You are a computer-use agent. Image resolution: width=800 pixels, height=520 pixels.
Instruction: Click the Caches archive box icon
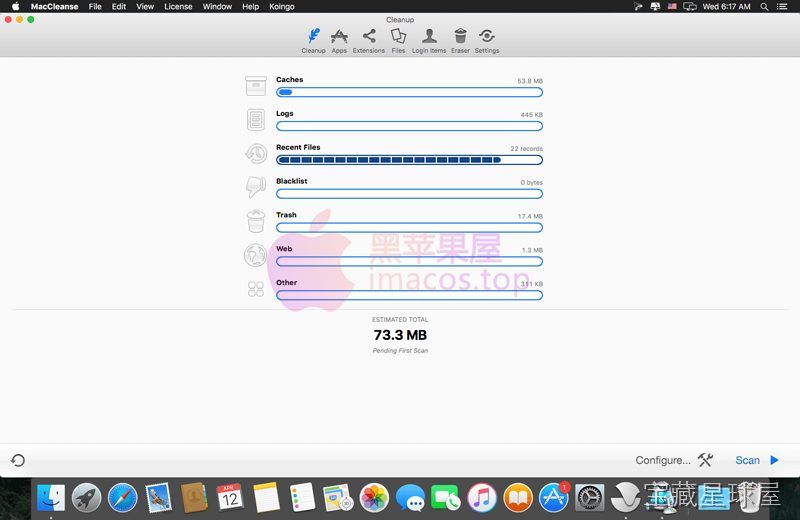pyautogui.click(x=256, y=86)
